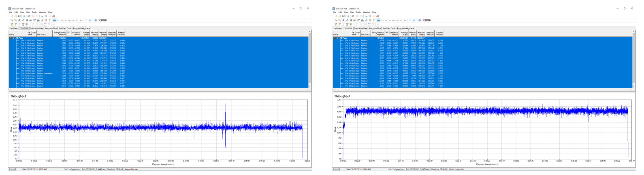Viewport: 644px width, 175px height.
Task: Click Pair Group Name header in right window
Action: point(355,34)
